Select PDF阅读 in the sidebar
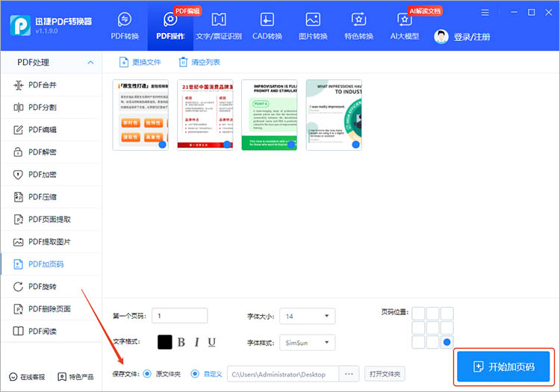Viewport: 560px width, 392px height. [x=51, y=332]
